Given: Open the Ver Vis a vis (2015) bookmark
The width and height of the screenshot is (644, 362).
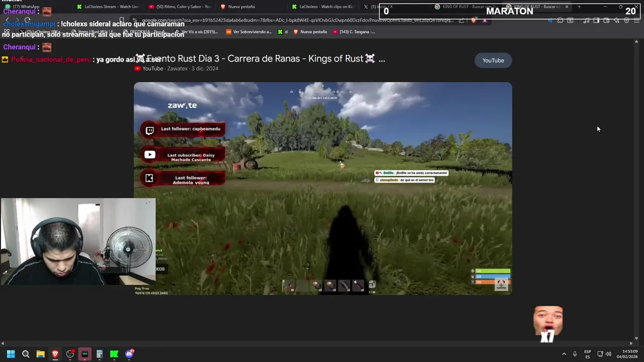Looking at the screenshot, I should [196, 32].
